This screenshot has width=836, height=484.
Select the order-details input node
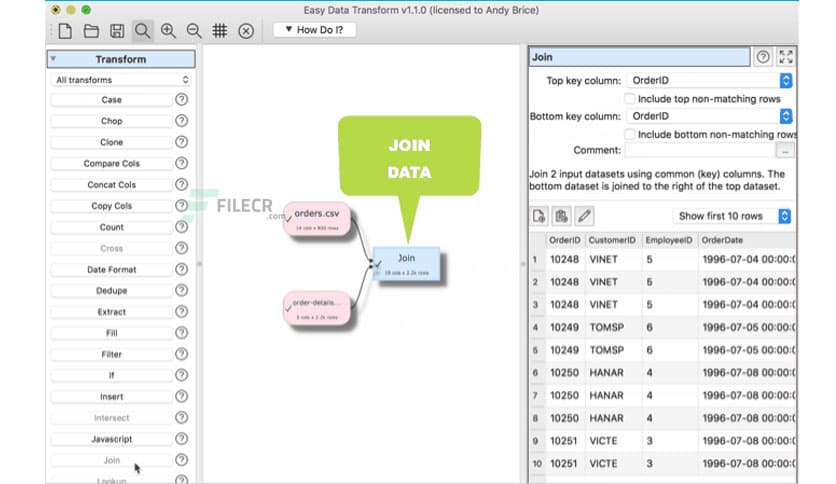pyautogui.click(x=317, y=308)
